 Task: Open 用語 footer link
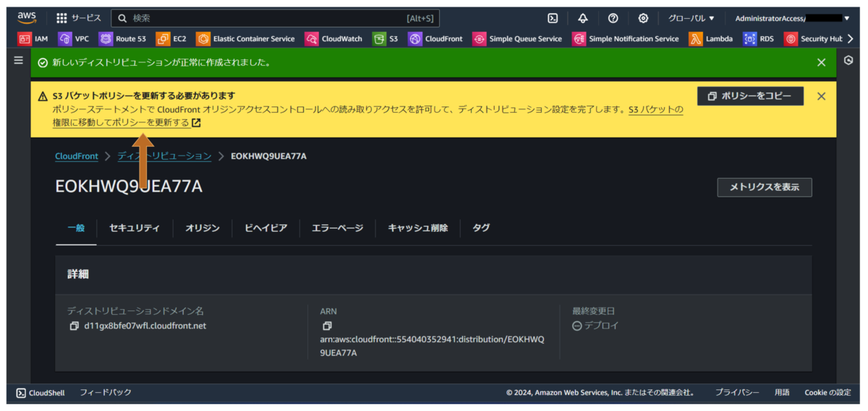point(782,393)
